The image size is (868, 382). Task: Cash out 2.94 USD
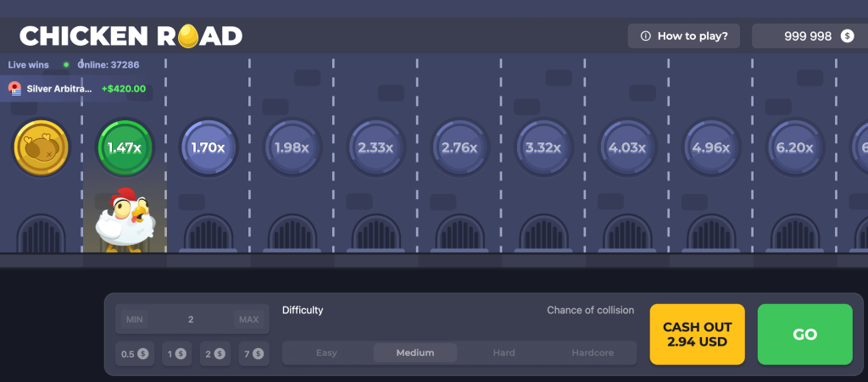pos(697,335)
